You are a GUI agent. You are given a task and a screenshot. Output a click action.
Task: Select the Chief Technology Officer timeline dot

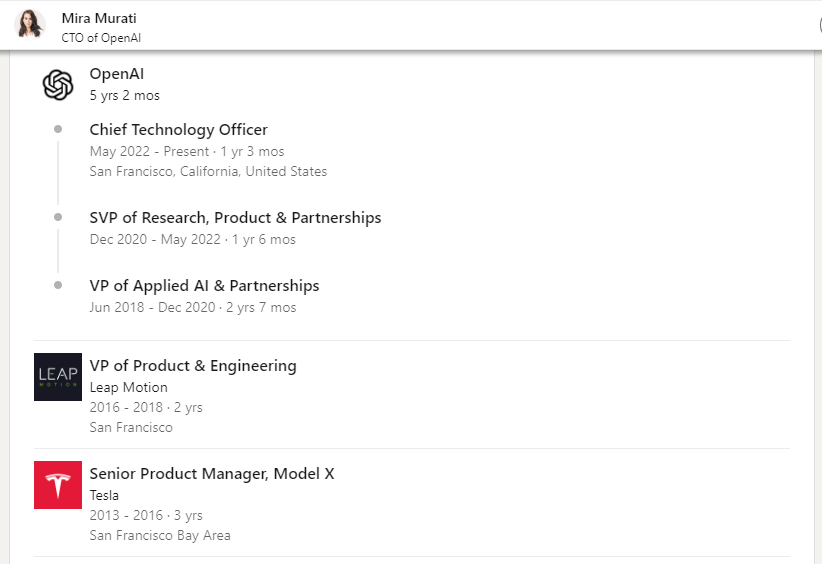[58, 129]
